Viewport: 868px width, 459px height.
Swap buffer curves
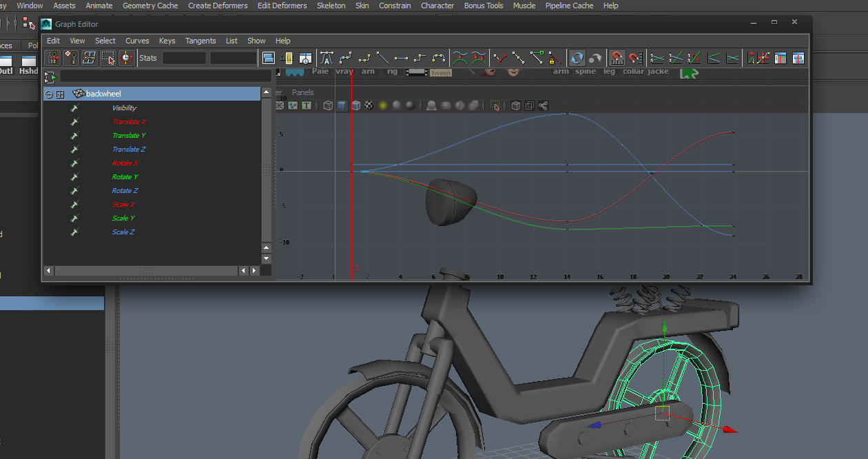click(x=479, y=58)
